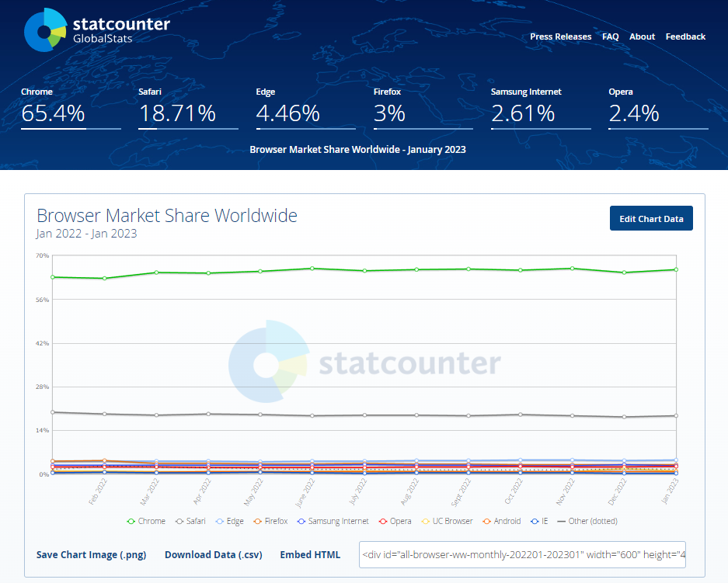Click the Safari 18.71% statistic
The height and width of the screenshot is (583, 728).
click(x=189, y=108)
